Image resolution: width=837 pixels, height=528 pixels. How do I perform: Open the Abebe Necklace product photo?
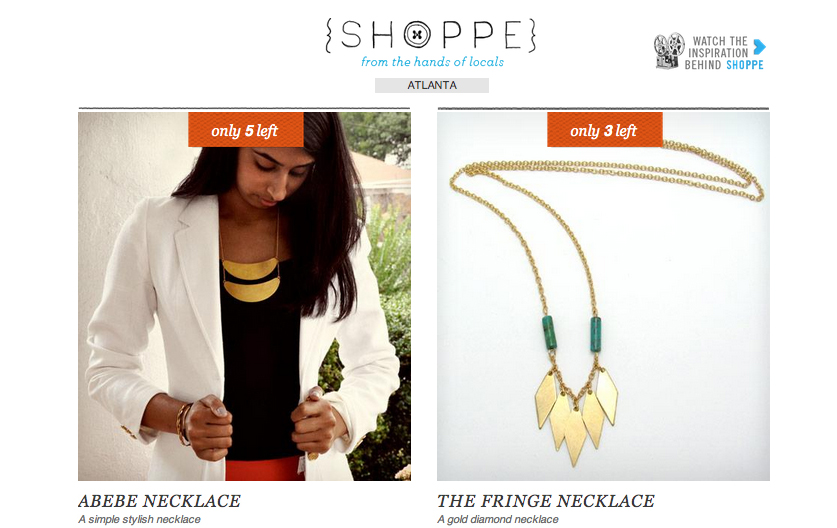coord(244,296)
